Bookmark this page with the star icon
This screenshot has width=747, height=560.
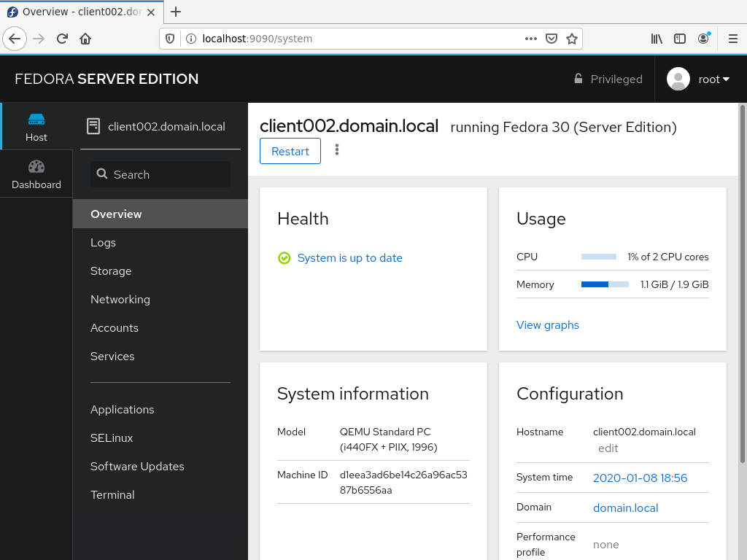(572, 39)
